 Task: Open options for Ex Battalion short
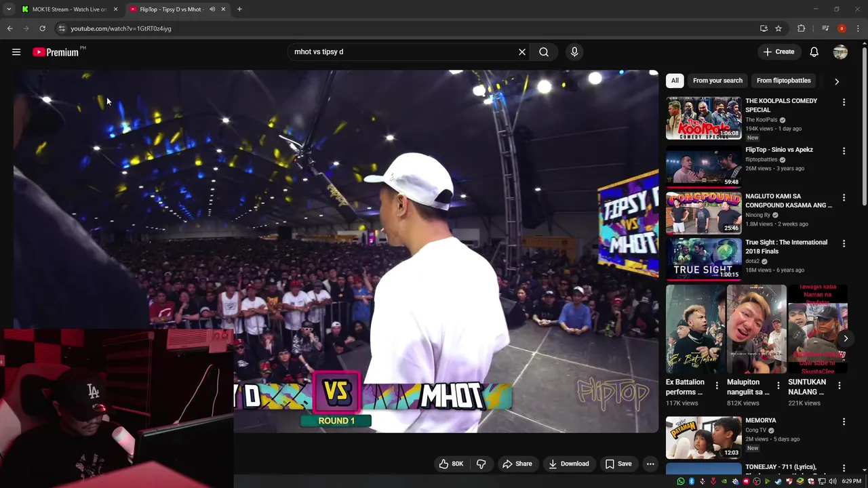pyautogui.click(x=717, y=386)
